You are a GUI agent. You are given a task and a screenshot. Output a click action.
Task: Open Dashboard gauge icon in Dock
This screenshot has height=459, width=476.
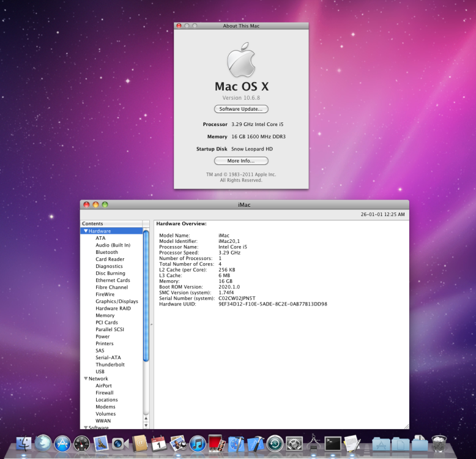pos(81,444)
